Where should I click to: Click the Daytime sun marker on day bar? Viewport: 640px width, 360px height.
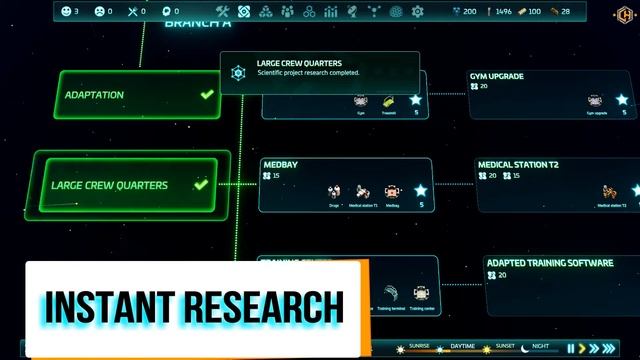click(440, 349)
